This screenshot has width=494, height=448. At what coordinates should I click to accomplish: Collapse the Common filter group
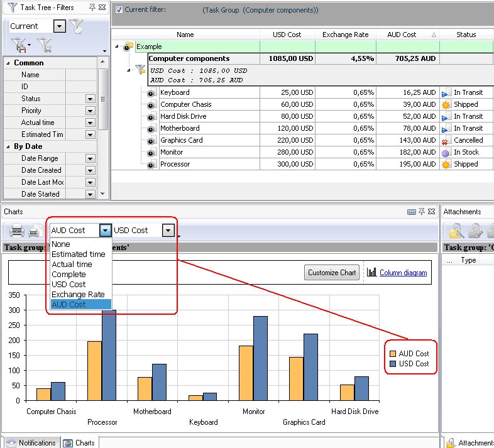[8, 63]
